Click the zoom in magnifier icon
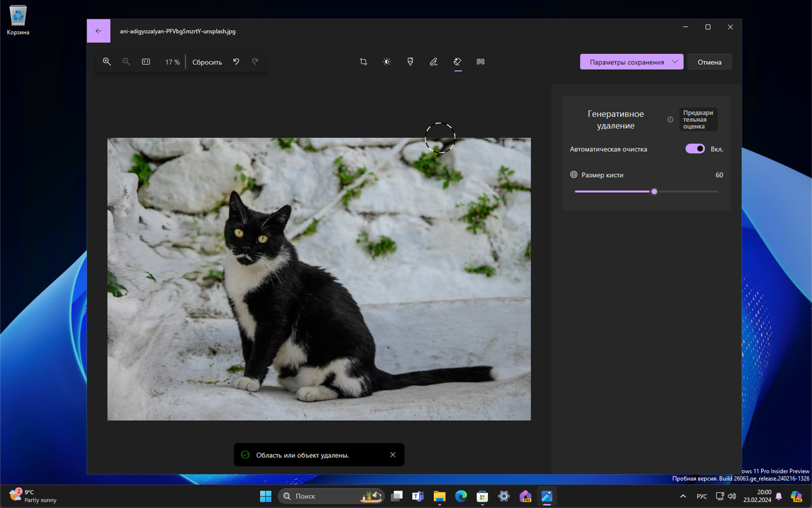Screen dimensions: 812x508 click(x=107, y=62)
